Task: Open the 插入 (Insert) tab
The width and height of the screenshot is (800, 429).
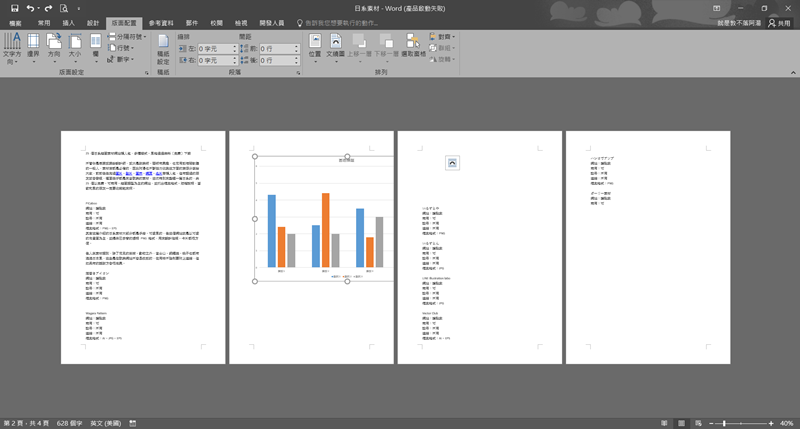Action: [x=68, y=22]
